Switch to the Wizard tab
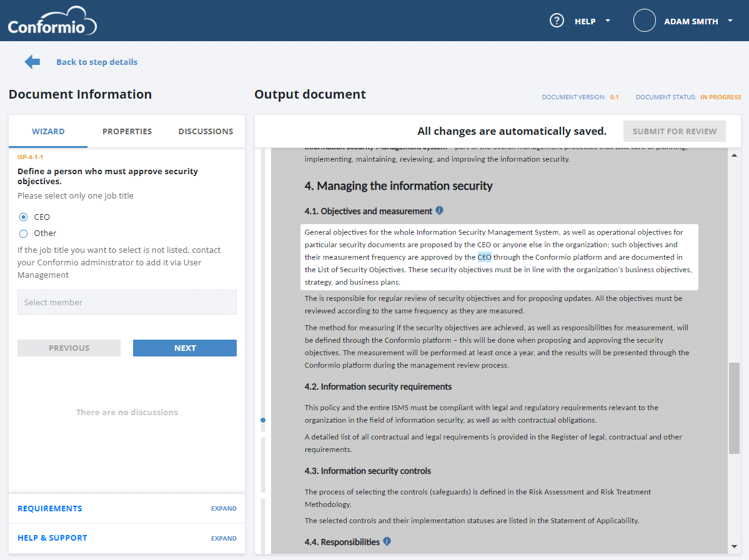 48,131
